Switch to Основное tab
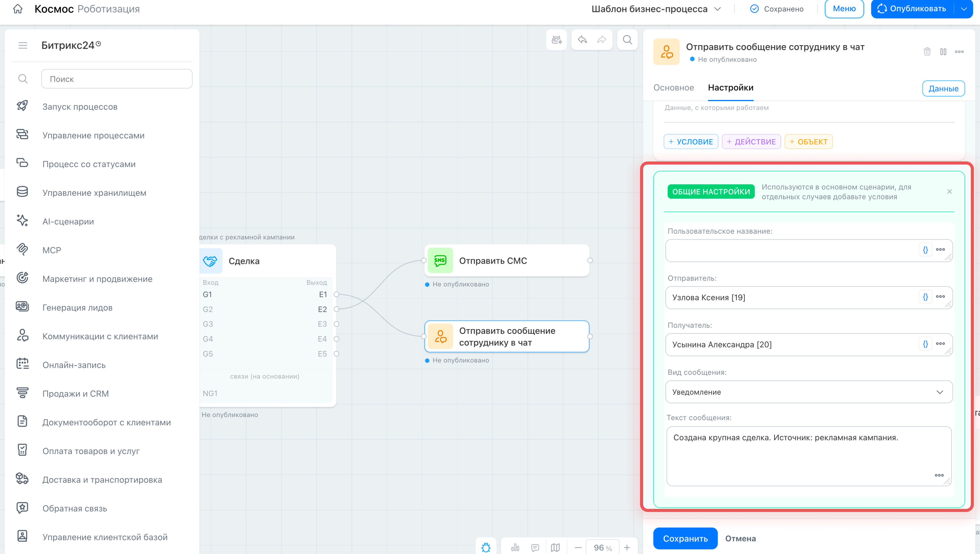The height and width of the screenshot is (554, 980). pyautogui.click(x=674, y=87)
